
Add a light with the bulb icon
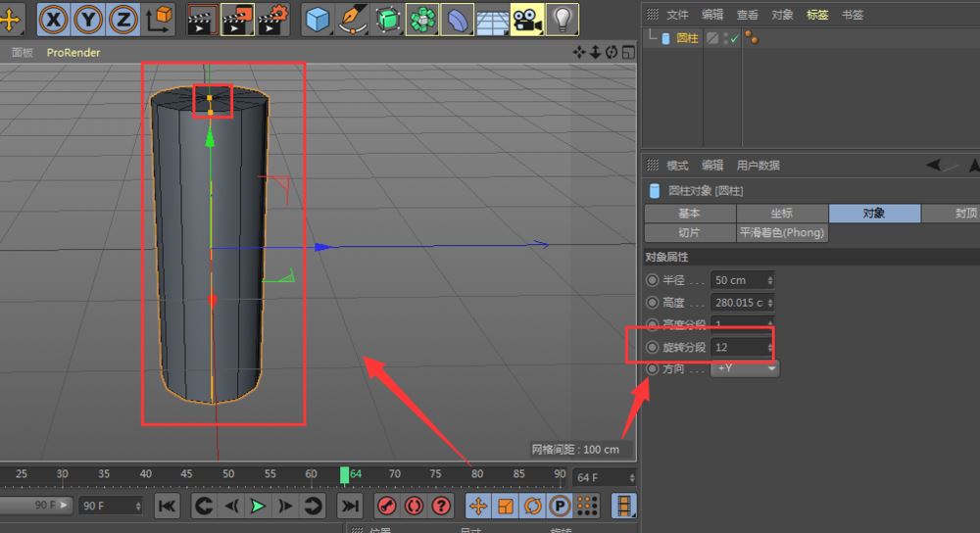pos(562,18)
